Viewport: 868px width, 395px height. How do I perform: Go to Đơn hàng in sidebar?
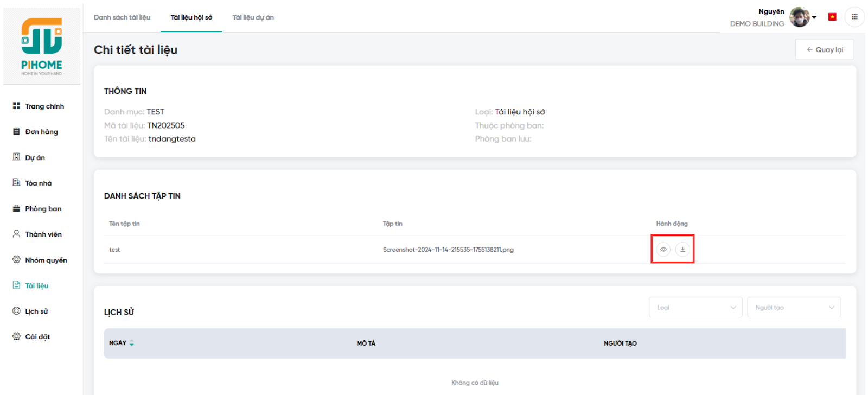tap(41, 132)
